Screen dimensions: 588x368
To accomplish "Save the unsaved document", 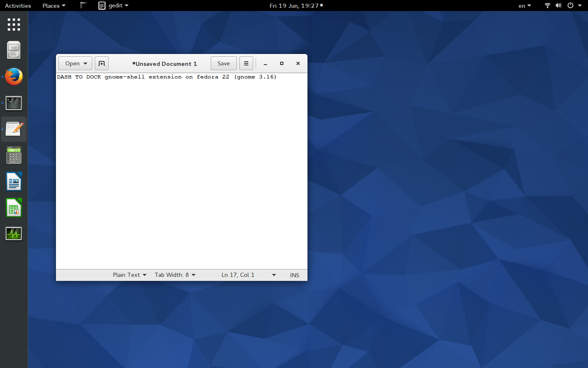I will point(224,63).
